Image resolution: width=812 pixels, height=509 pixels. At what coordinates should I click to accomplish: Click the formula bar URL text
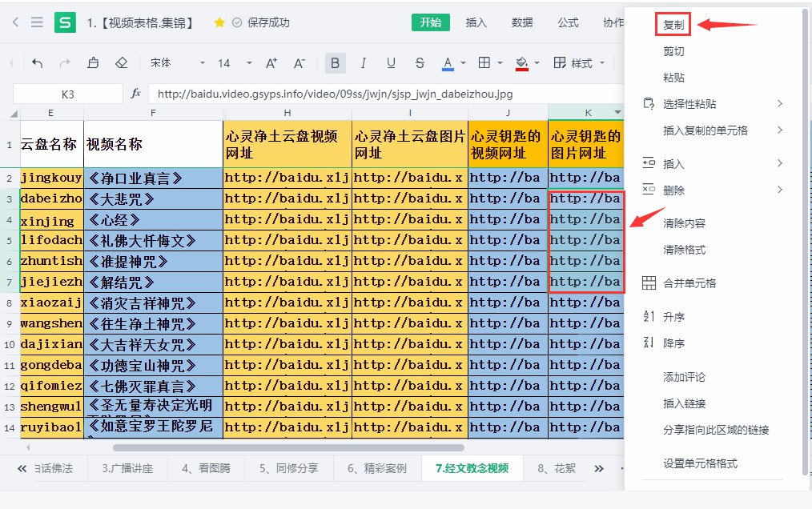[335, 94]
